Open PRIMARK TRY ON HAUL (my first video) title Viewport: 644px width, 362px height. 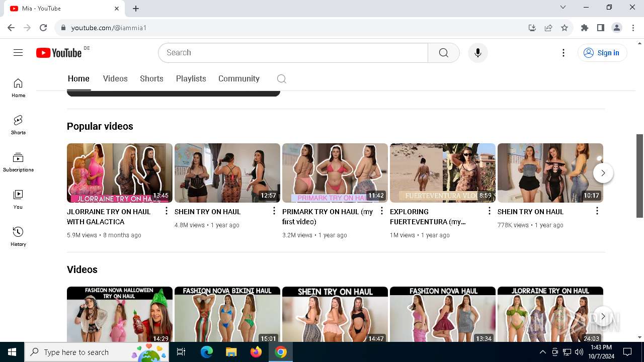[x=328, y=217]
